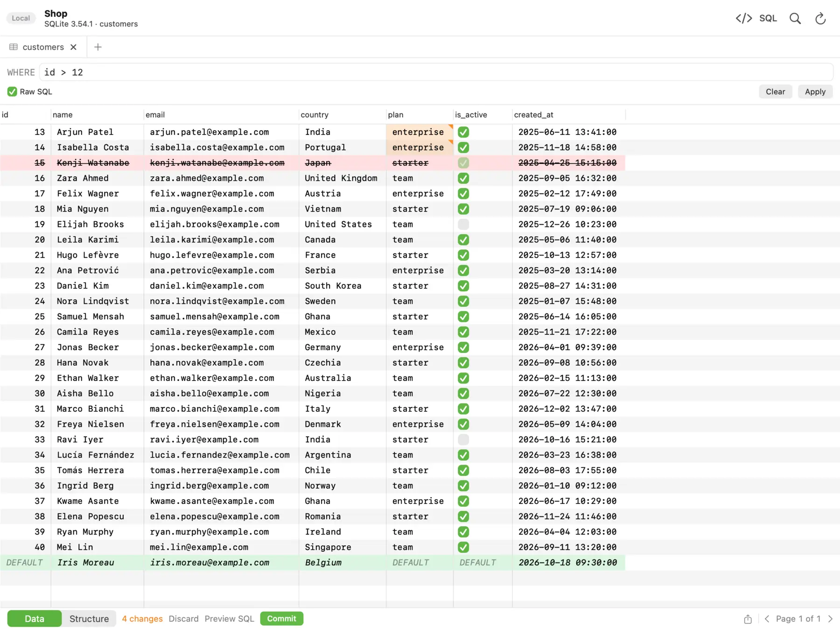
Task: Switch to the Data view tab
Action: point(35,619)
